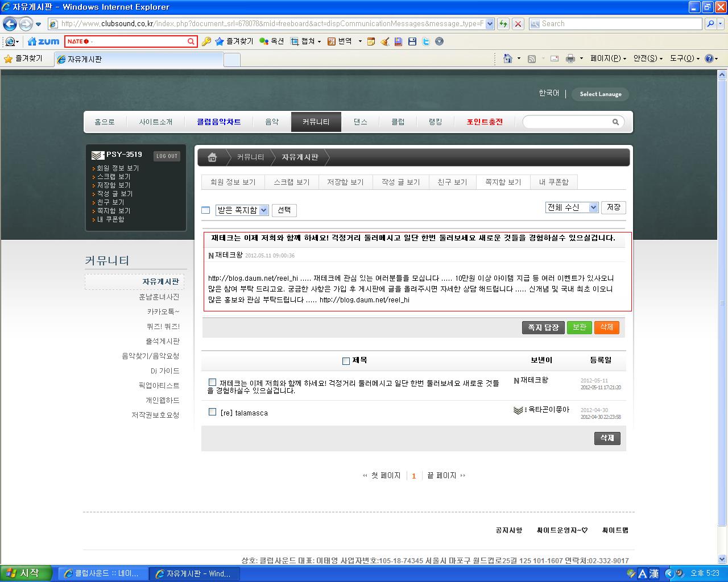Click the floppy disk save icon in zum toolbar
Image resolution: width=728 pixels, height=582 pixels.
[x=412, y=41]
